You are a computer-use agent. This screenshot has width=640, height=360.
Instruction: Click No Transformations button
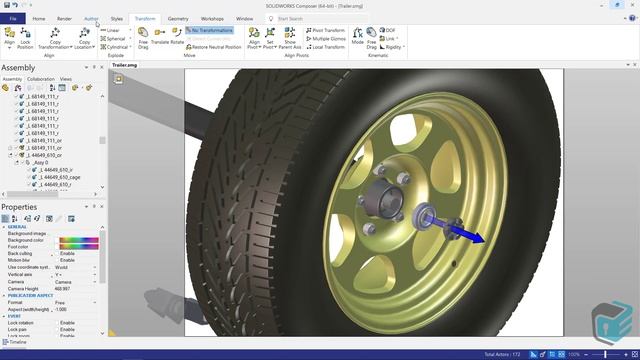pyautogui.click(x=209, y=30)
